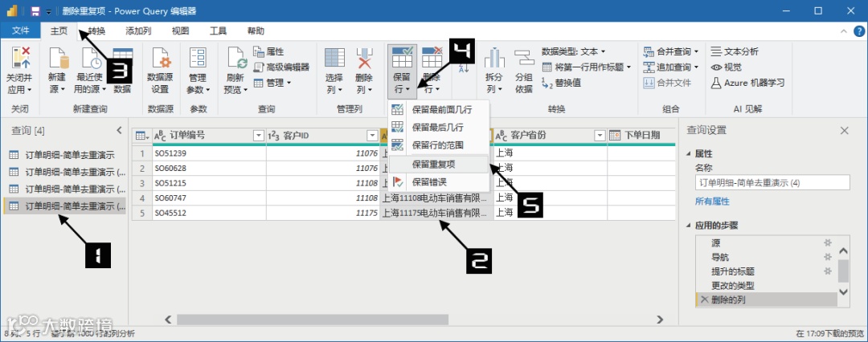Click horizontal scrollbar right arrow

[659, 320]
